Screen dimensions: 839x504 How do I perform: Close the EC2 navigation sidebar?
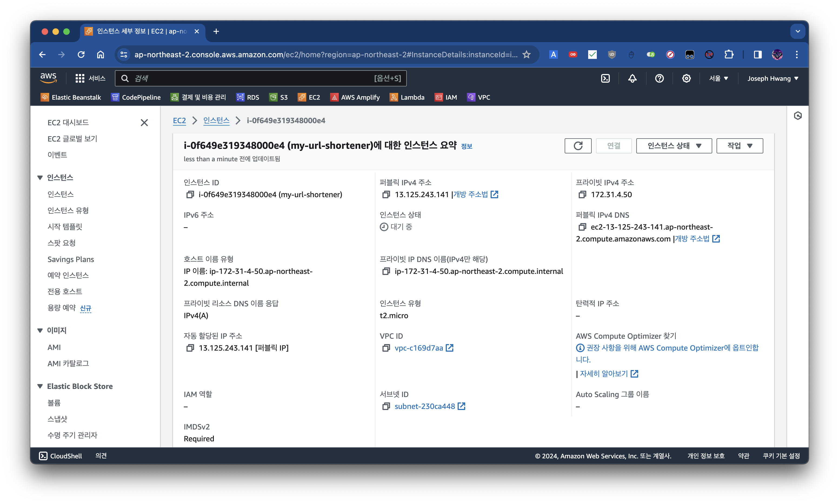[x=144, y=123]
